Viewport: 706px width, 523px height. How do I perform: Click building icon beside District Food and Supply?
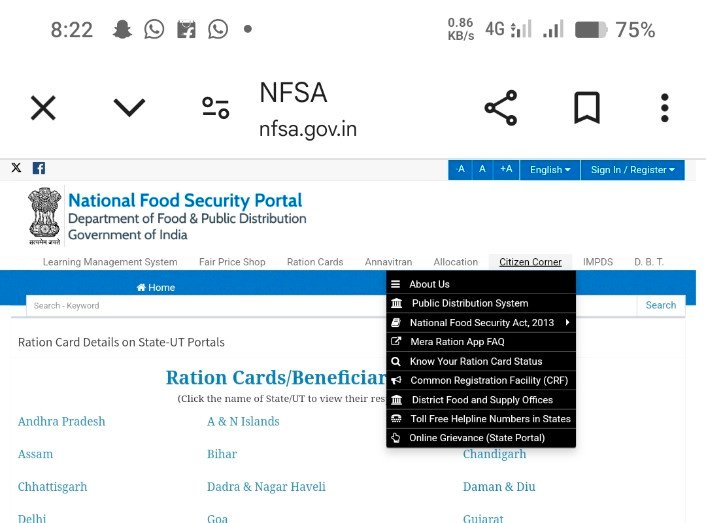(396, 400)
